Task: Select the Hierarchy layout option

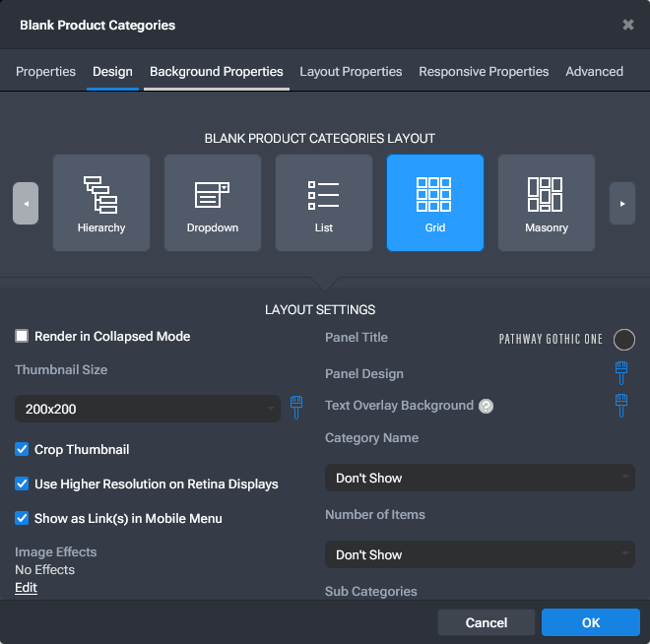Action: click(101, 203)
